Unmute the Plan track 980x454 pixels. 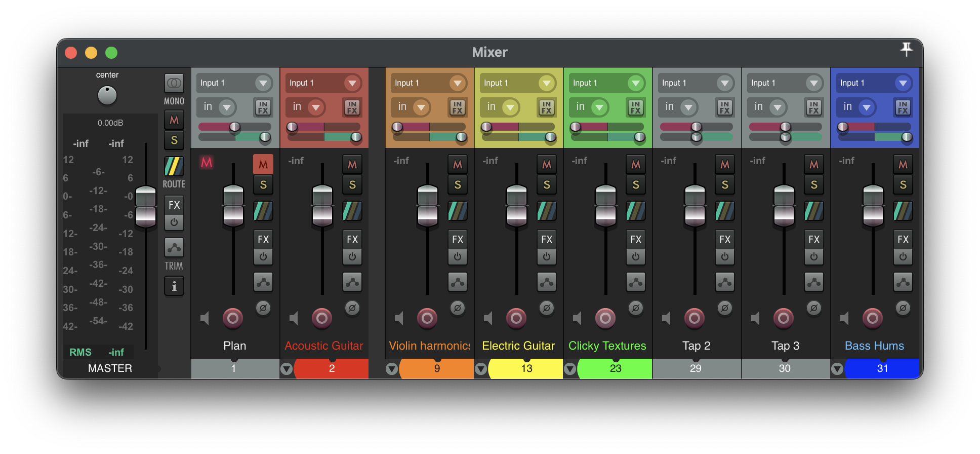[x=263, y=164]
